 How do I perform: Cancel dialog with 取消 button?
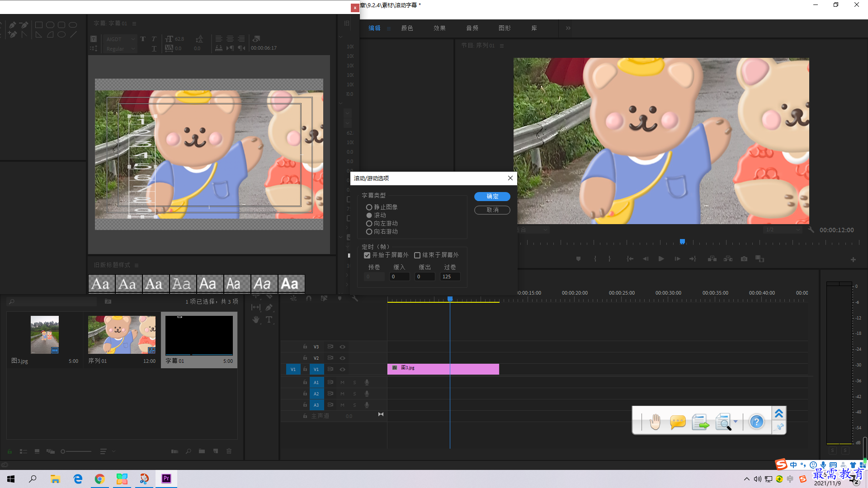point(492,210)
